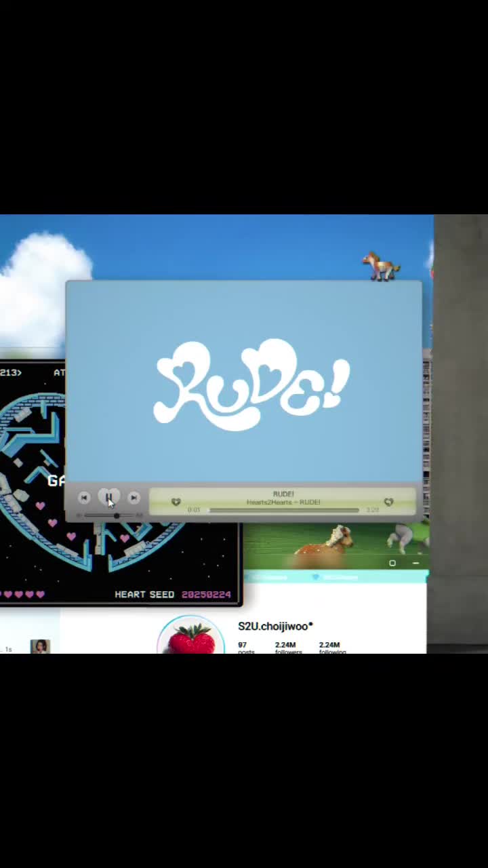
Task: Open the S2U.choijiwoo profile name
Action: click(275, 626)
